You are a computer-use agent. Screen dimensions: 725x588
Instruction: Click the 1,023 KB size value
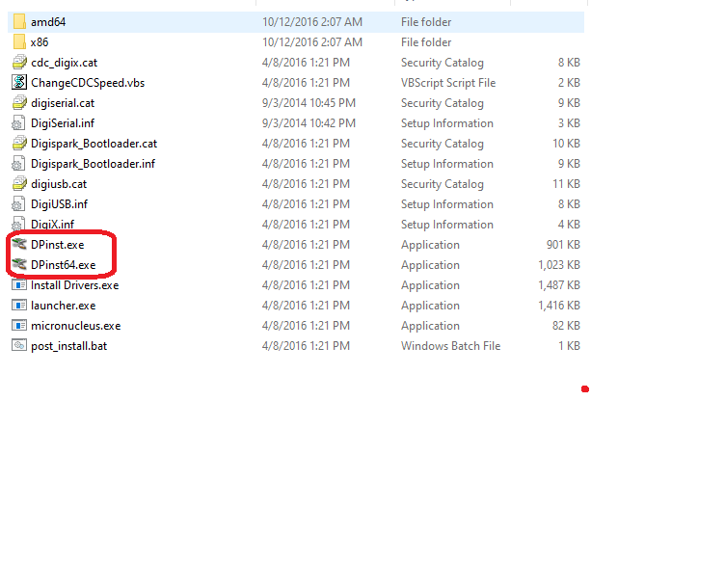559,265
